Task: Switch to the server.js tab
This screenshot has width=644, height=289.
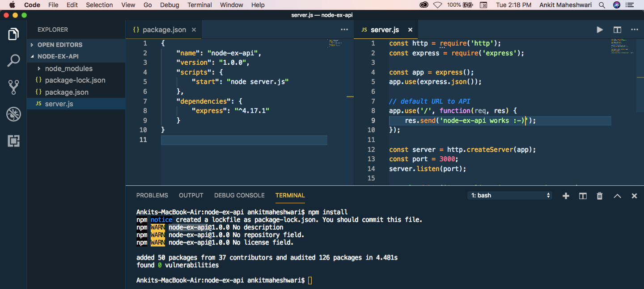Action: pos(385,30)
